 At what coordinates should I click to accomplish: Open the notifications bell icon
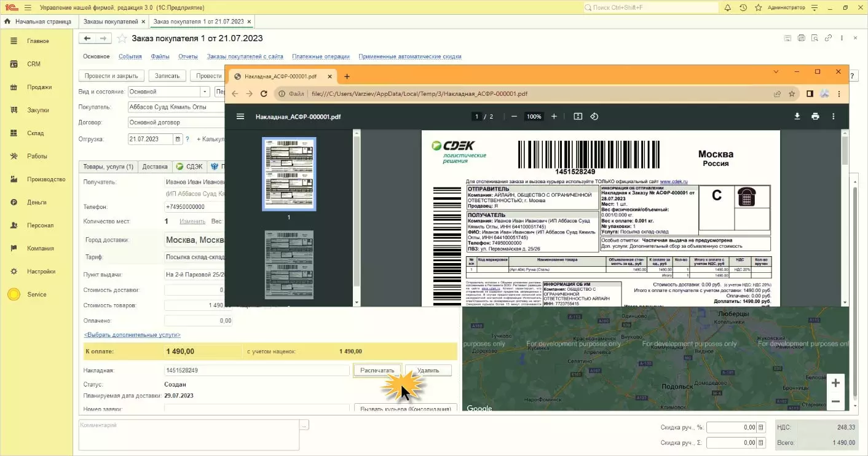(x=728, y=7)
